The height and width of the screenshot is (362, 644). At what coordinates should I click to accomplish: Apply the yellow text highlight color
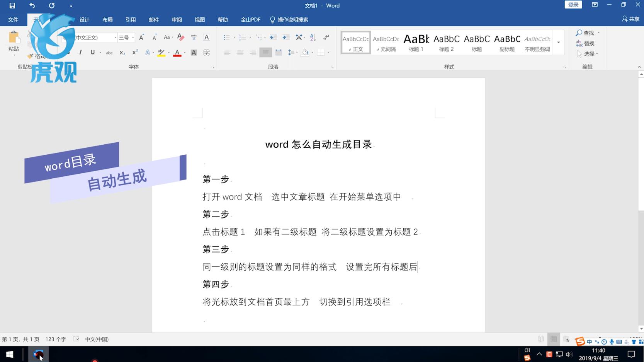tap(161, 53)
